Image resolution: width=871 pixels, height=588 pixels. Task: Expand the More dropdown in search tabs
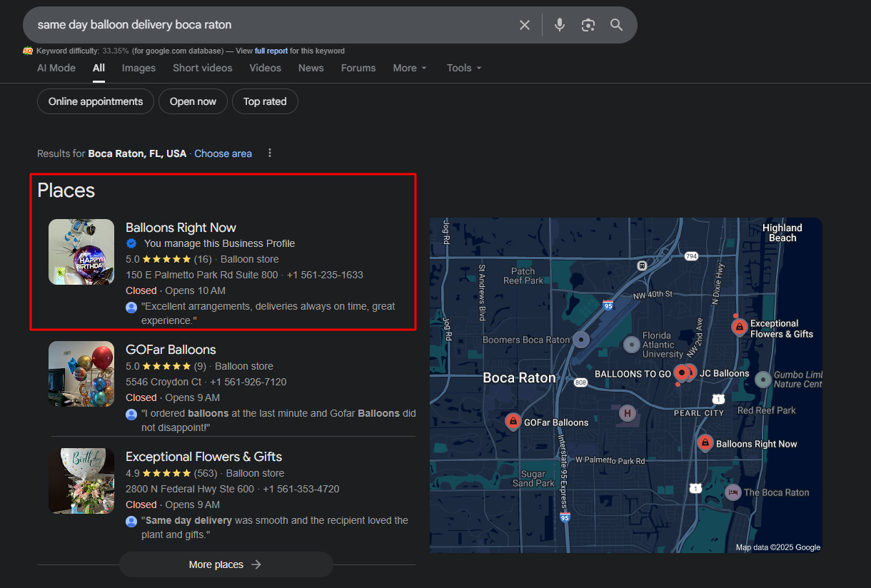pyautogui.click(x=410, y=68)
